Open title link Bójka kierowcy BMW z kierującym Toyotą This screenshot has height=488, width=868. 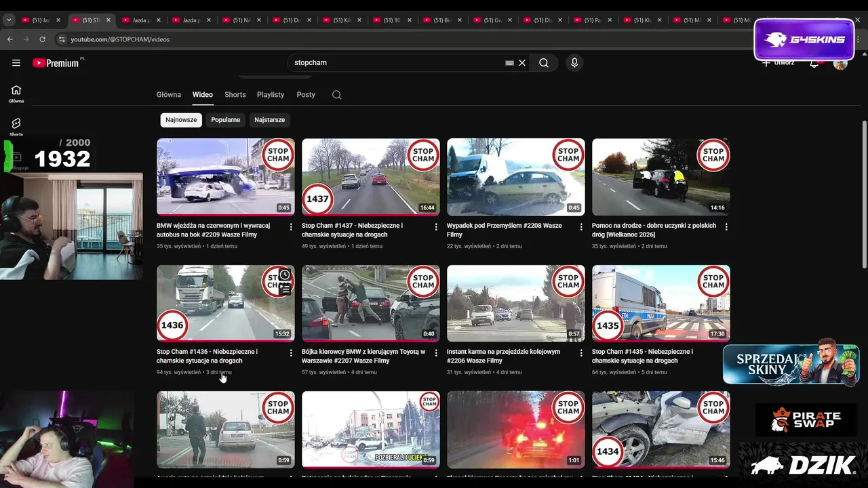(x=363, y=356)
